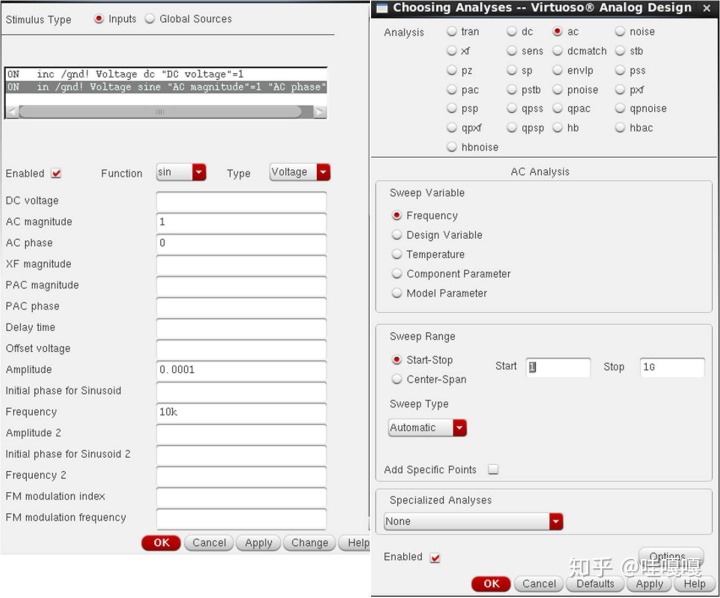
Task: Click the AC magnitude field
Action: (241, 222)
